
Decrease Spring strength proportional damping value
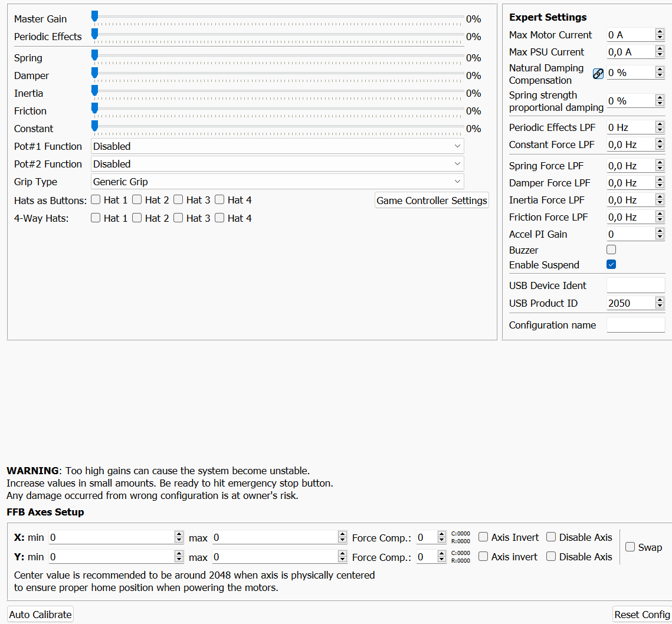tap(660, 103)
